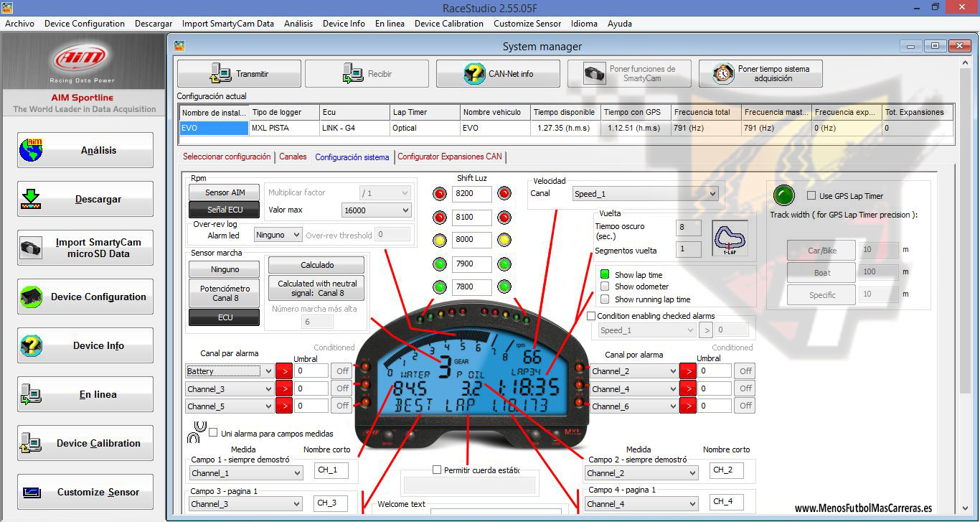Click the System manager window icon
Image resolution: width=980 pixels, height=522 pixels.
pos(179,46)
